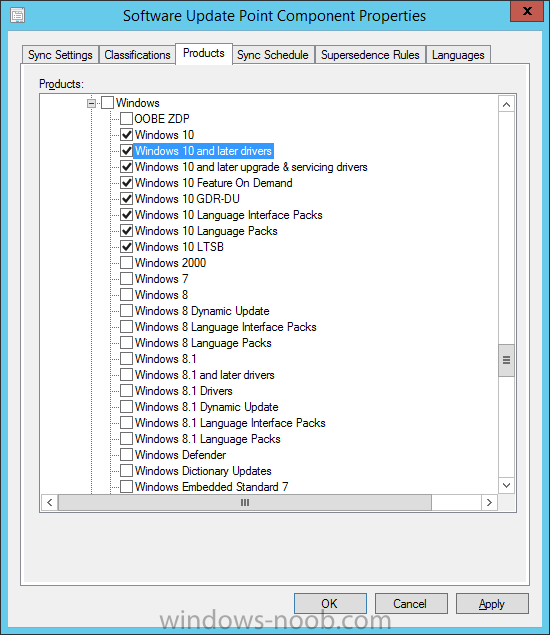Switch to the Languages tab
This screenshot has height=635, width=550.
tap(458, 55)
